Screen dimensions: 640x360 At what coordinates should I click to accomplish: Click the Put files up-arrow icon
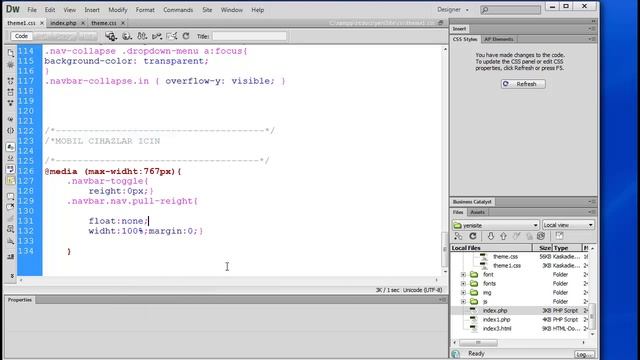[x=503, y=236]
